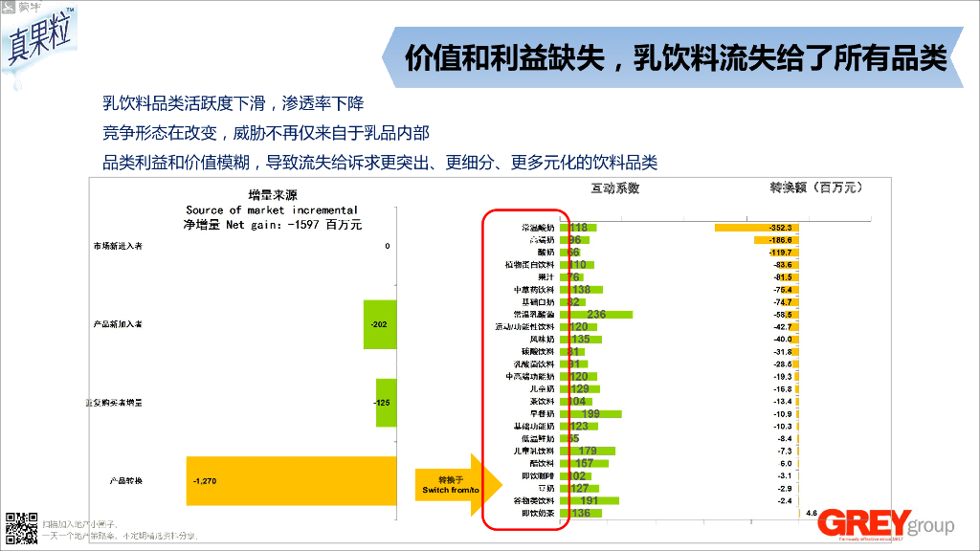The image size is (980, 551).
Task: Click the GREY group logo
Action: point(885,524)
